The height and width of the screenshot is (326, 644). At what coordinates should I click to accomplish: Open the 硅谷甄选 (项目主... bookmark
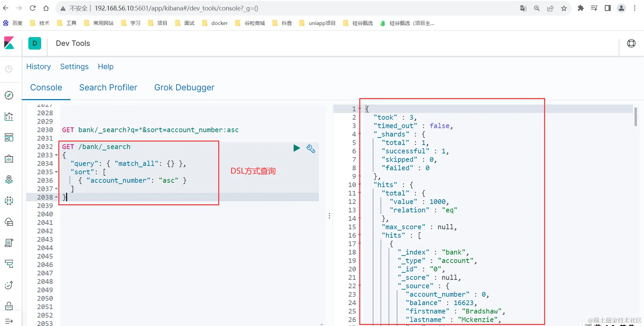point(407,23)
